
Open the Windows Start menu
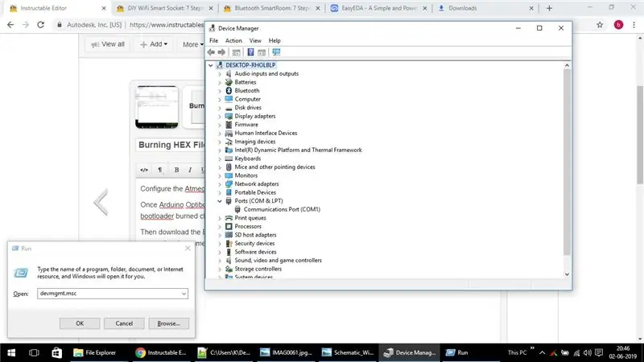pyautogui.click(x=11, y=352)
